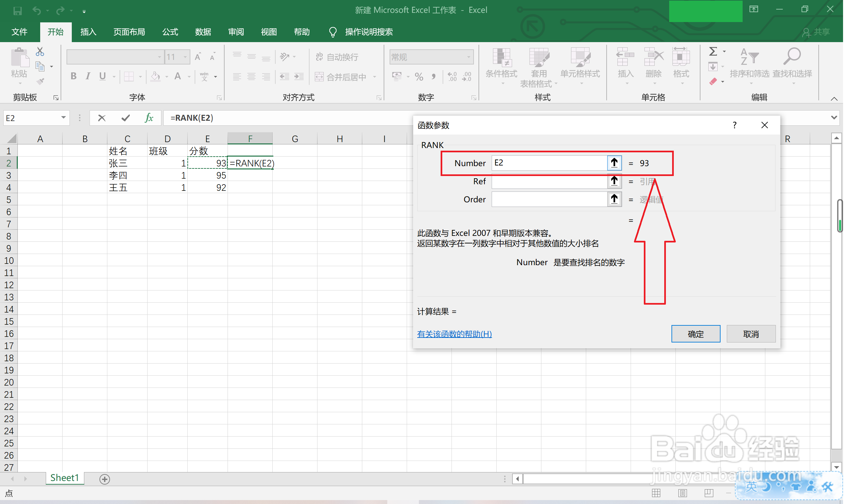Collapse the ribbon with up chevron
The height and width of the screenshot is (504, 847).
click(834, 99)
